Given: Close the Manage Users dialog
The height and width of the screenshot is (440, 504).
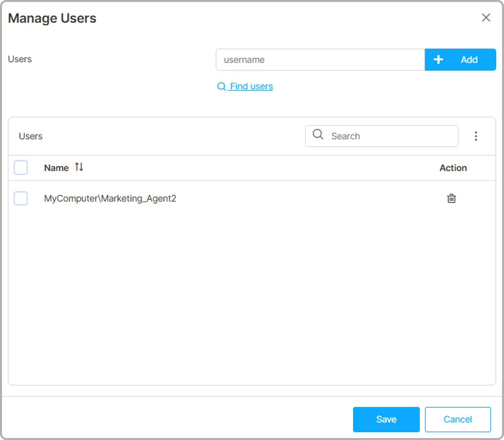Looking at the screenshot, I should pyautogui.click(x=486, y=18).
